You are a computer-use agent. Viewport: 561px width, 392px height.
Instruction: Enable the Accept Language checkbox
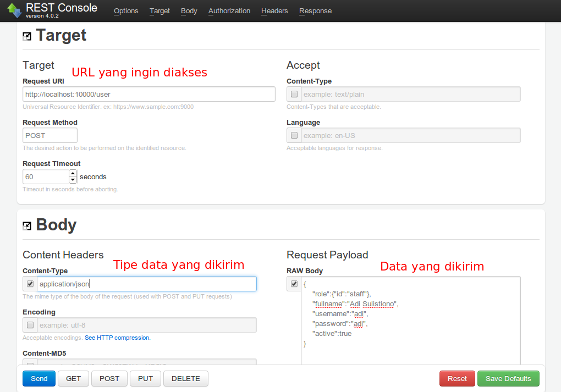pyautogui.click(x=294, y=135)
